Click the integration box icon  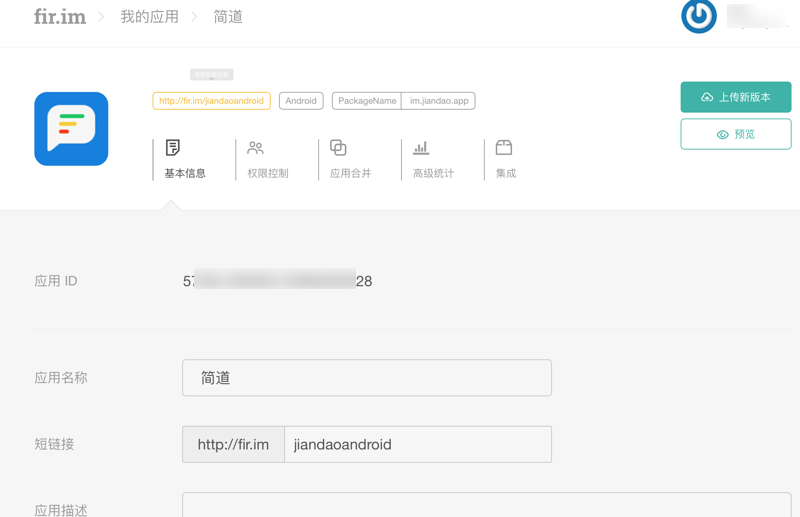tap(504, 148)
